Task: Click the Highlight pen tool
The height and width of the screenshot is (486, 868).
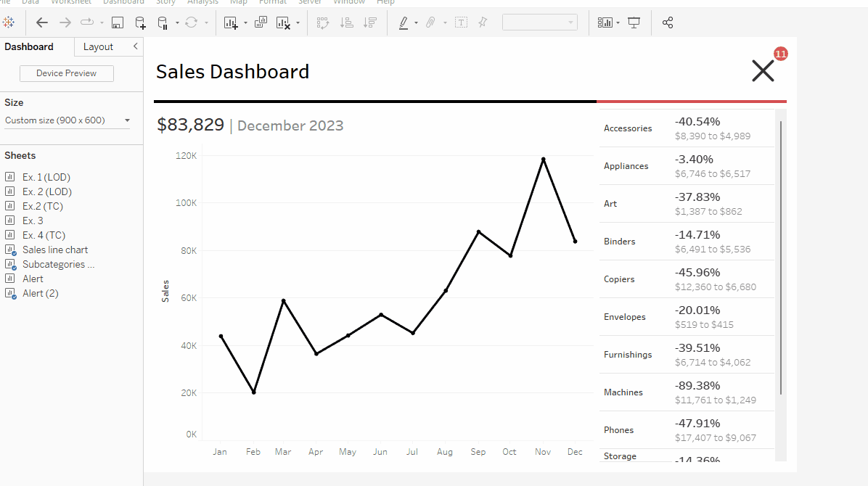Action: (x=404, y=22)
